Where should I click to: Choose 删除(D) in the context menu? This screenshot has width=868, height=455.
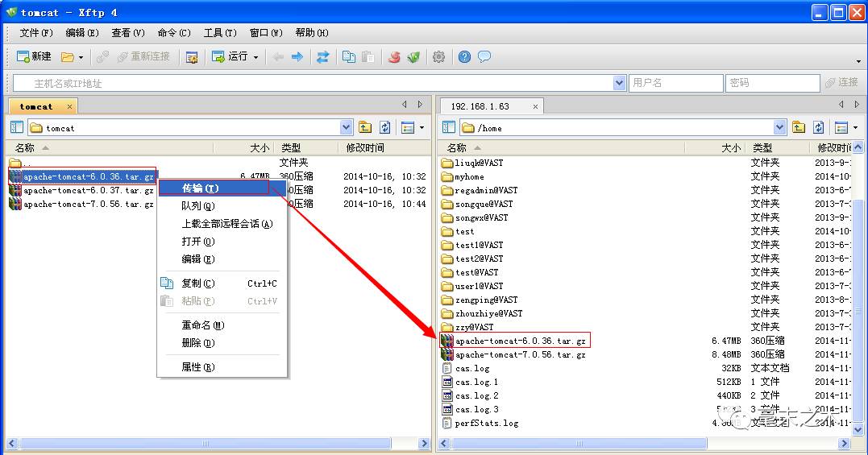click(222, 343)
